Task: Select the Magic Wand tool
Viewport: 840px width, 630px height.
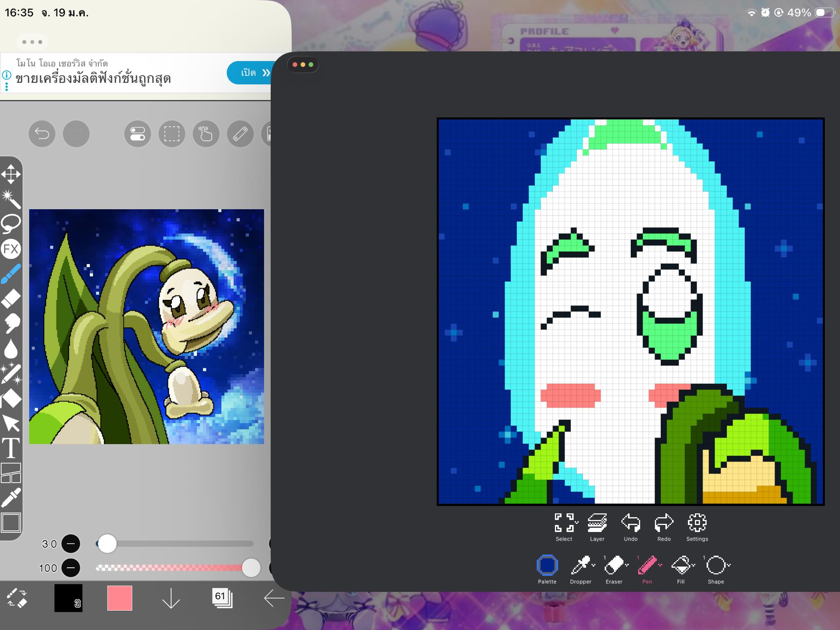Action: tap(11, 199)
